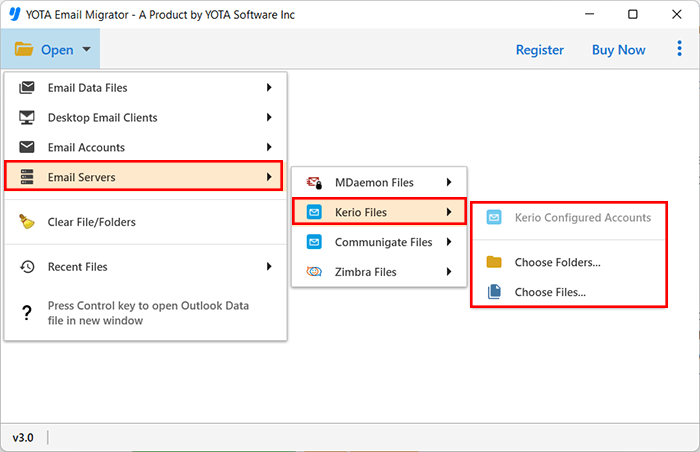Expand the Communigate Files submenu arrow
The image size is (700, 452).
449,242
